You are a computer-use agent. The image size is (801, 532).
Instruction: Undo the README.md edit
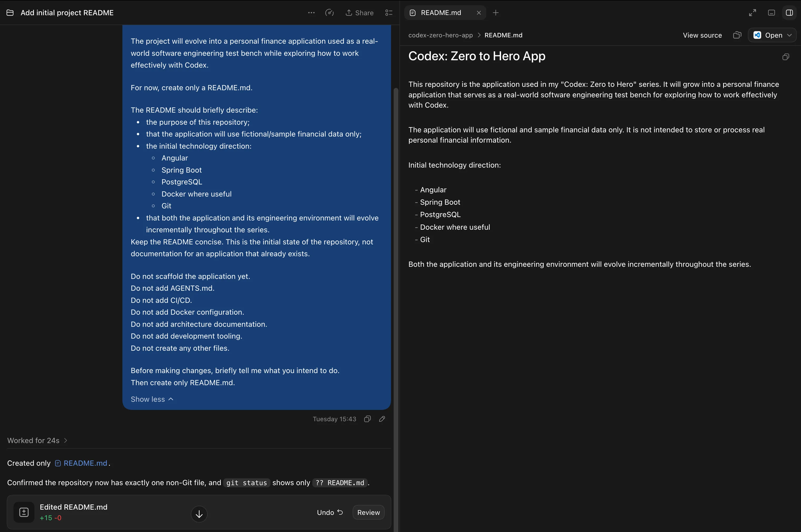[330, 512]
